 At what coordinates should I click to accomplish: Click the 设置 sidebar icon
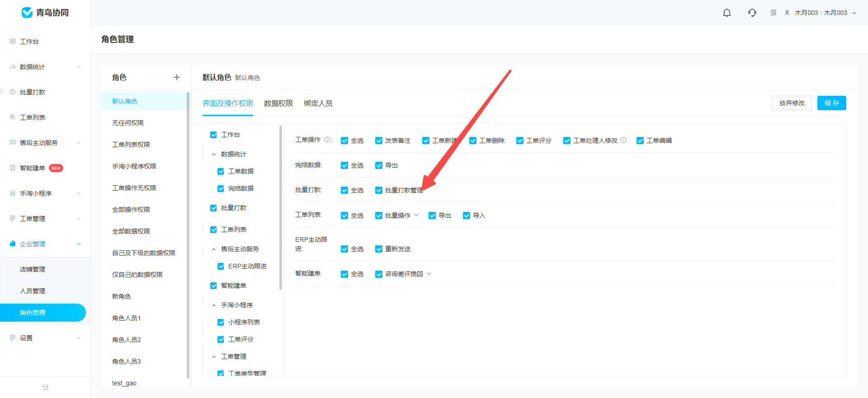point(13,337)
